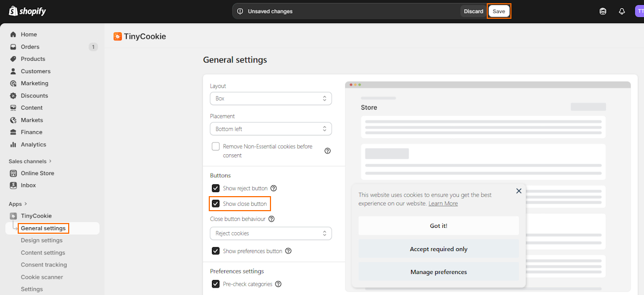Click the orange TinyCookie header logo

tap(118, 37)
